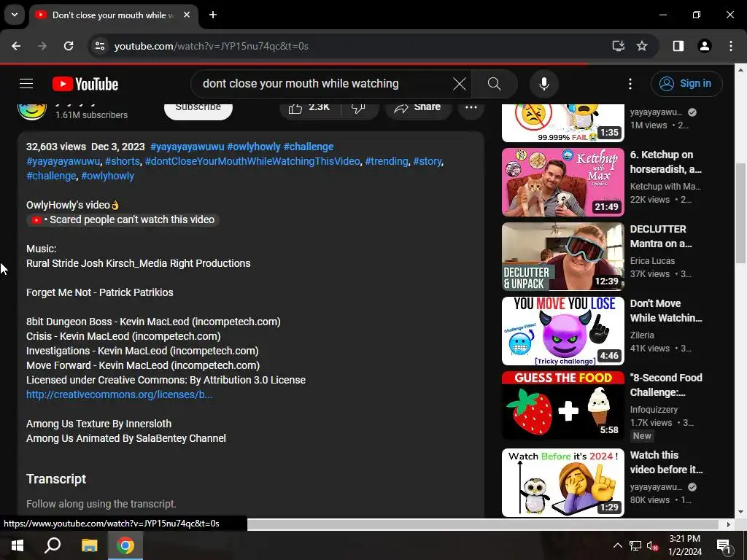Viewport: 747px width, 560px height.
Task: Select the YouTube video tab
Action: click(x=113, y=15)
